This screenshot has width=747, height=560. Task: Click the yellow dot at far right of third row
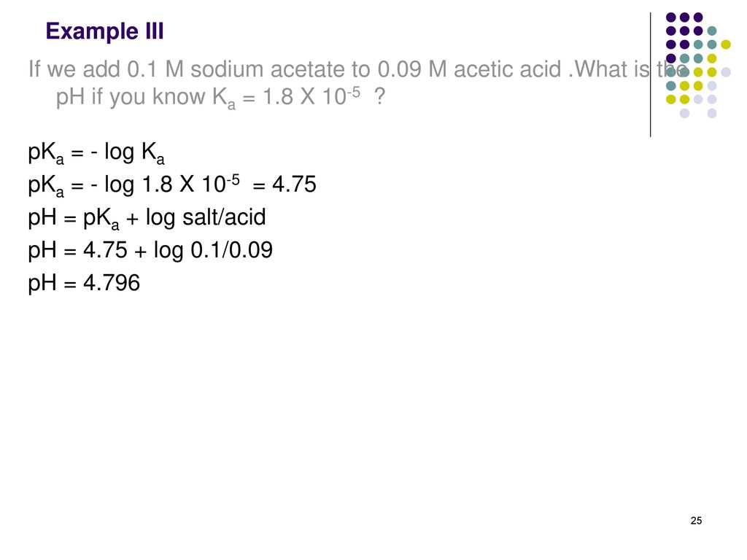[x=726, y=44]
